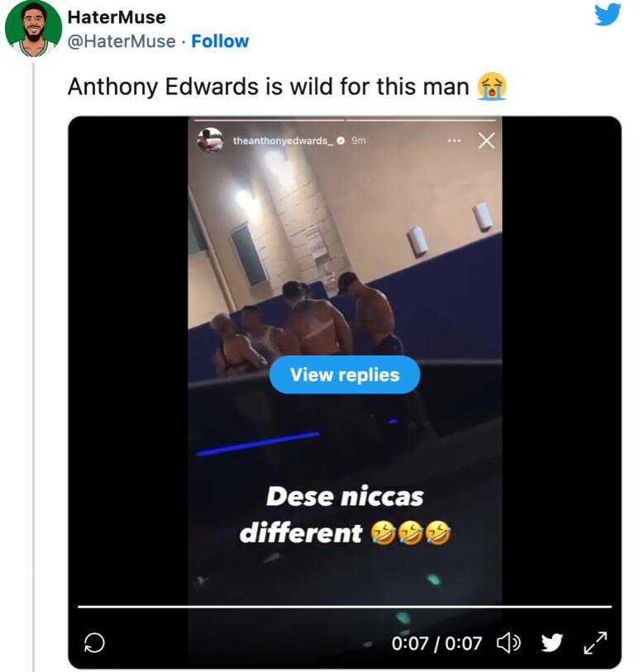Click the @HaterMuse handle
Viewport: 639px width, 672px height.
(x=121, y=41)
